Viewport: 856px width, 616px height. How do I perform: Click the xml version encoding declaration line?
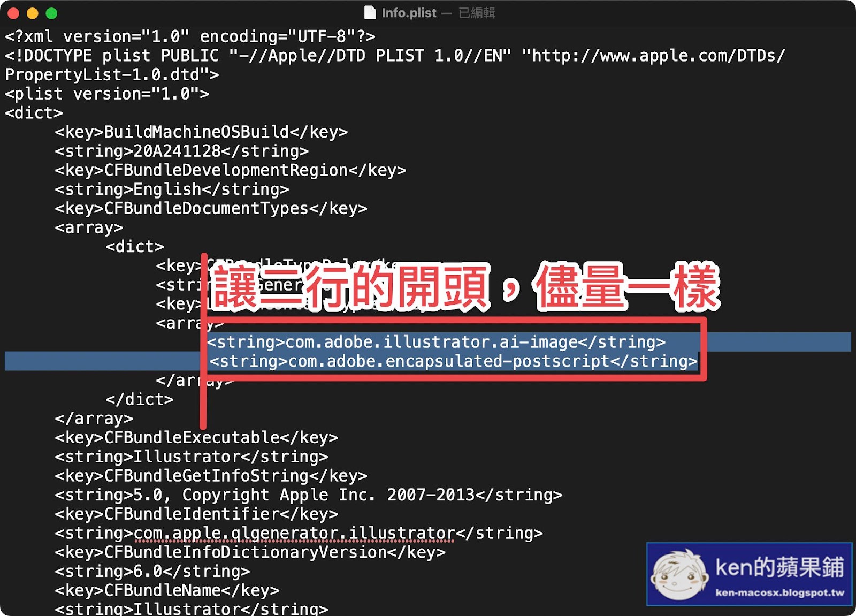190,36
